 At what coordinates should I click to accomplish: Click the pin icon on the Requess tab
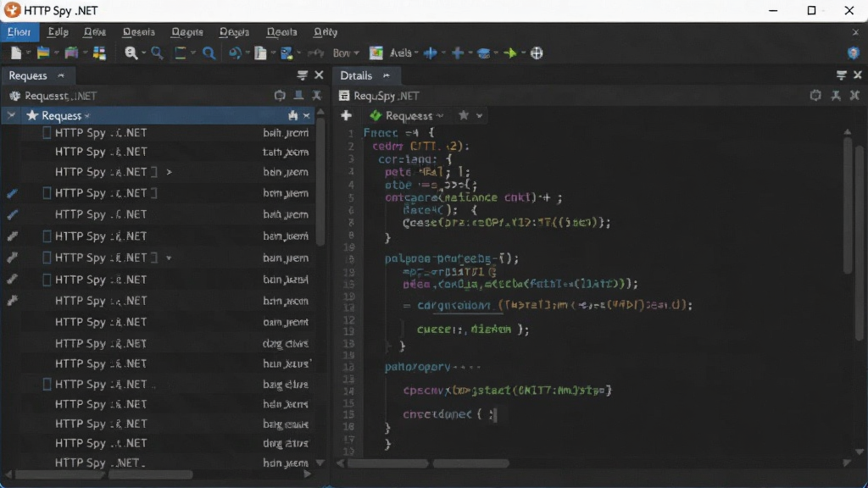click(x=61, y=75)
